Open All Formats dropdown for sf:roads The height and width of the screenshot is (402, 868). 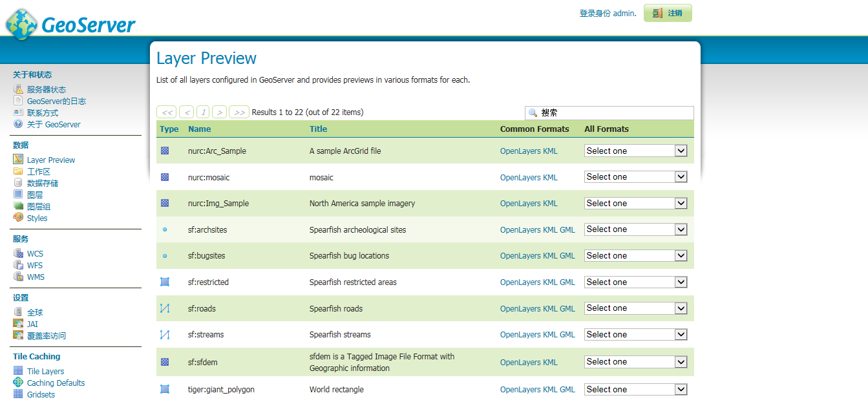[636, 308]
